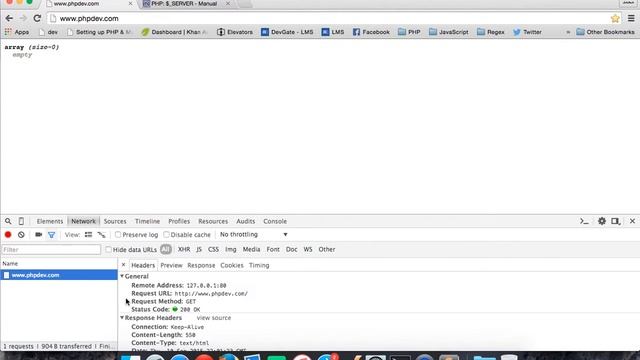Switch to the Profiles panel

point(179,221)
